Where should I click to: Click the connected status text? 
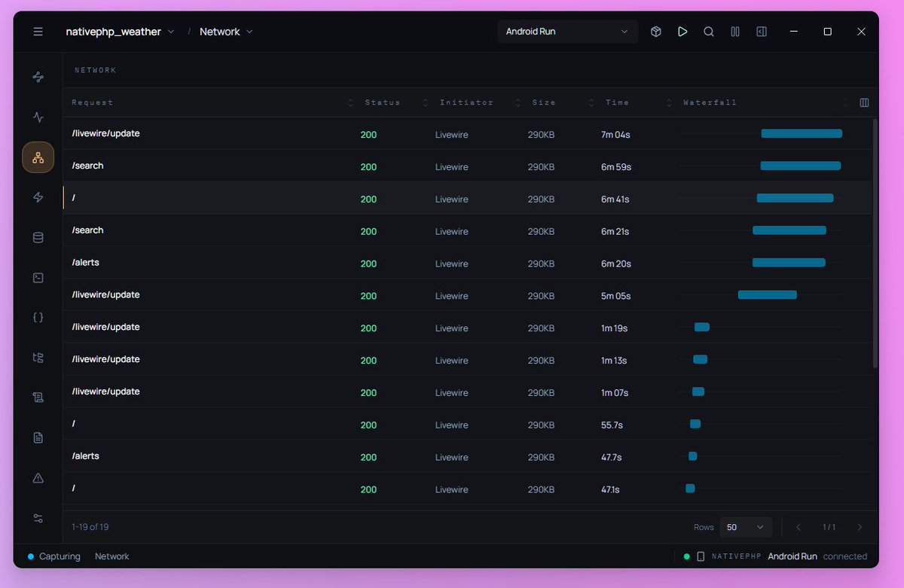[x=845, y=556]
